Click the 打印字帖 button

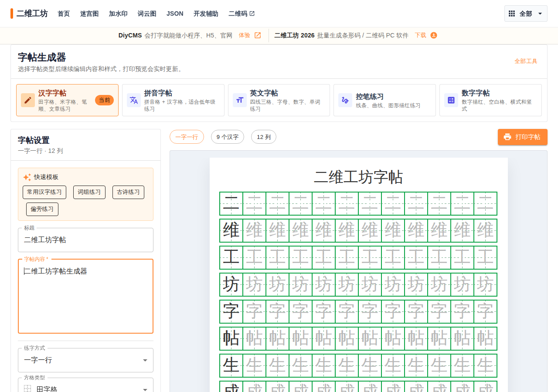(x=523, y=137)
